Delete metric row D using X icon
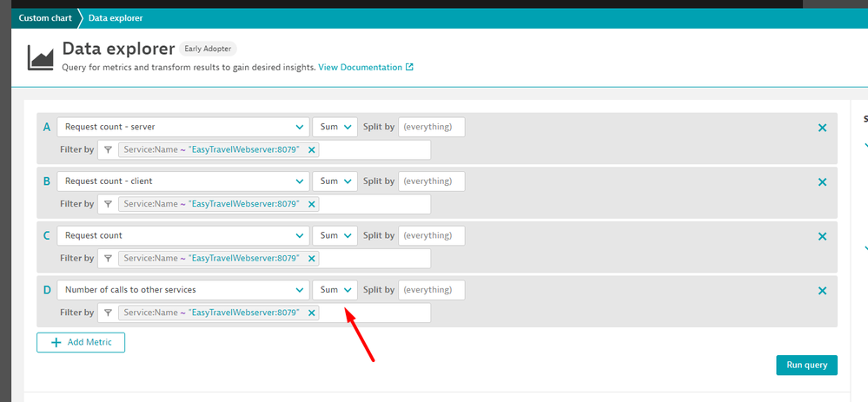 coord(822,291)
